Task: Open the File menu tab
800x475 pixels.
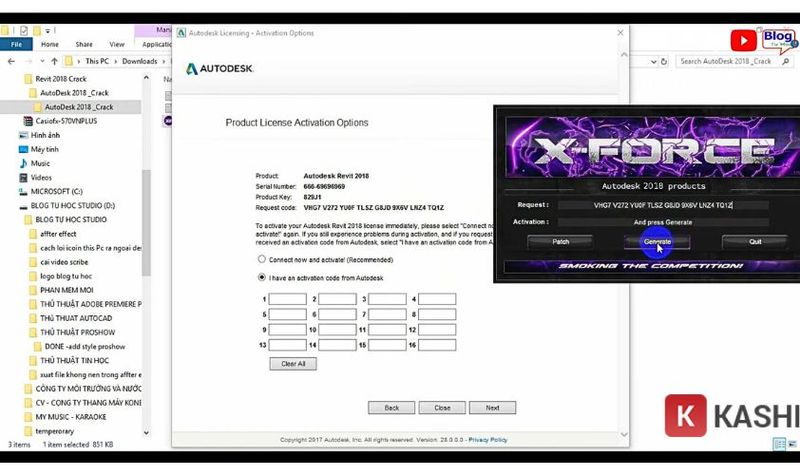Action: coord(16,44)
